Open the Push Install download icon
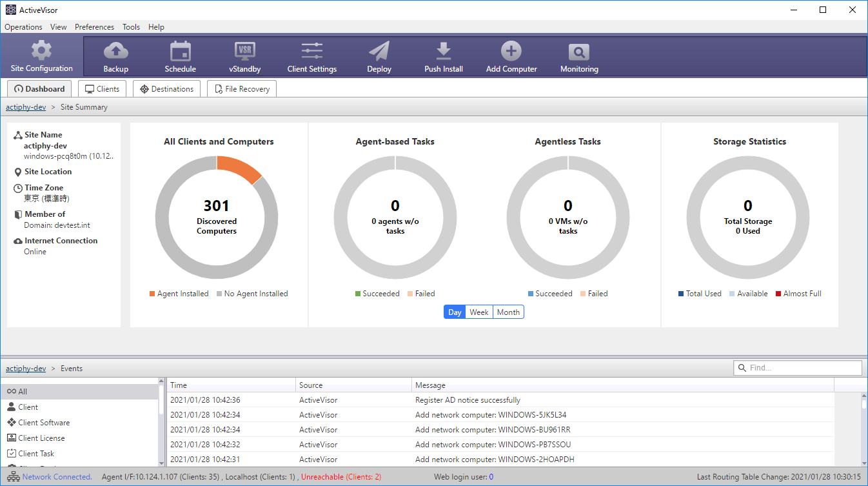The image size is (868, 486). point(444,51)
